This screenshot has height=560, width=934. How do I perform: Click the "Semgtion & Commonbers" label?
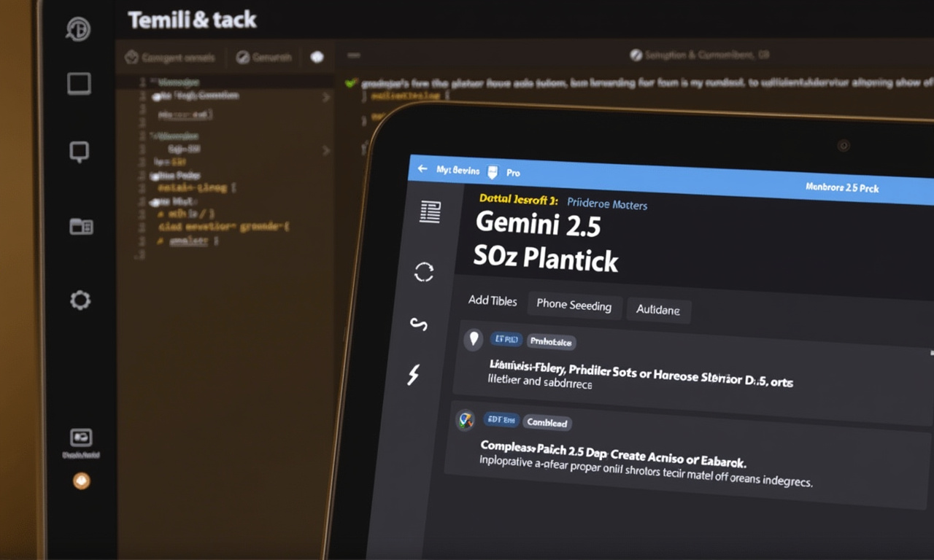tap(706, 55)
